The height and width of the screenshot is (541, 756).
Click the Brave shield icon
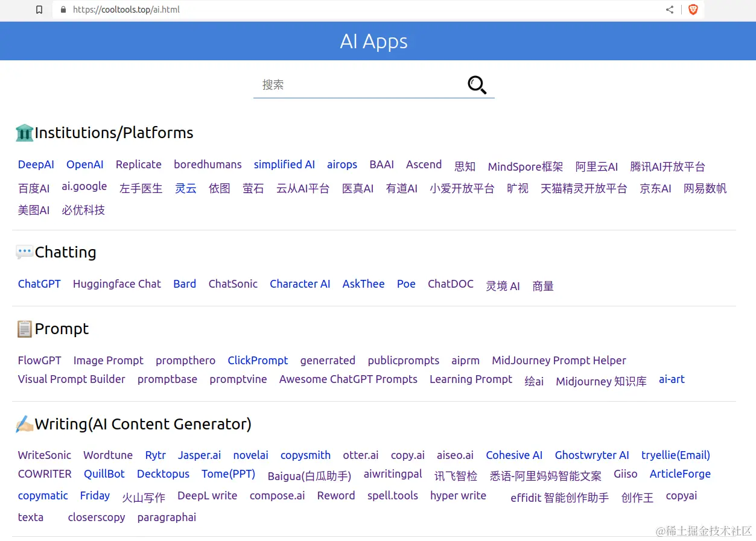pos(693,10)
